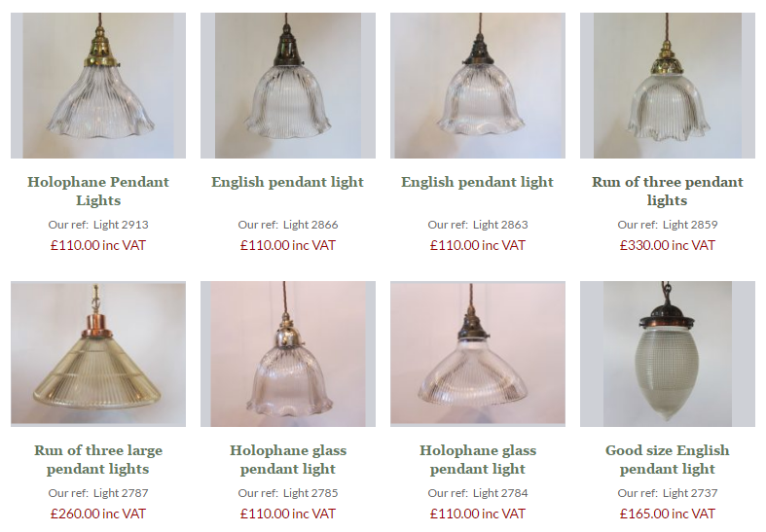The width and height of the screenshot is (766, 532).
Task: Open the Light 2787 conical shade image
Action: pyautogui.click(x=98, y=354)
